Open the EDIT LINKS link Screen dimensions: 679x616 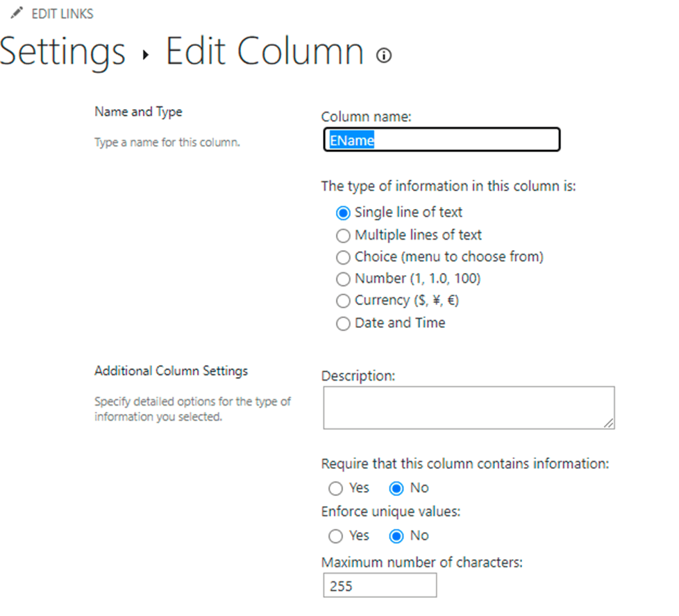62,13
